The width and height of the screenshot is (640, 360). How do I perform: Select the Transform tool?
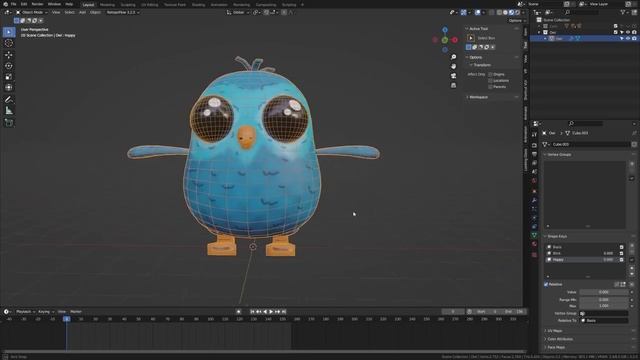(9, 87)
